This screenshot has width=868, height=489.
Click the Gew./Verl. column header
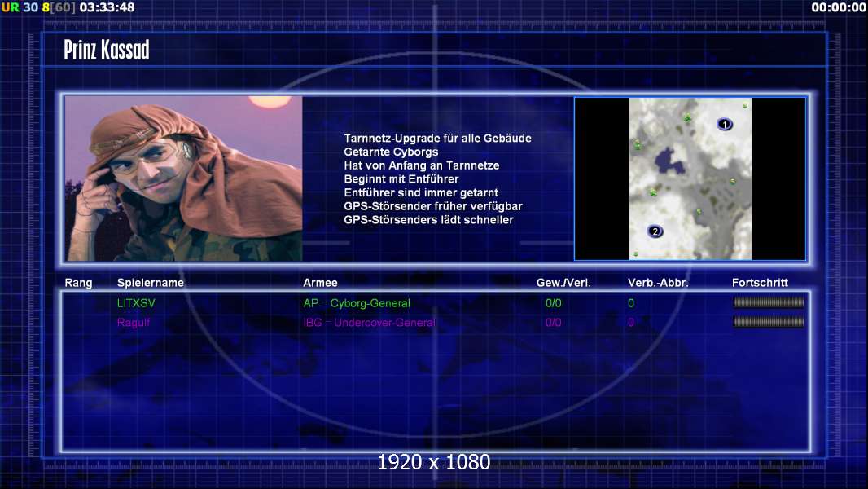click(x=563, y=283)
